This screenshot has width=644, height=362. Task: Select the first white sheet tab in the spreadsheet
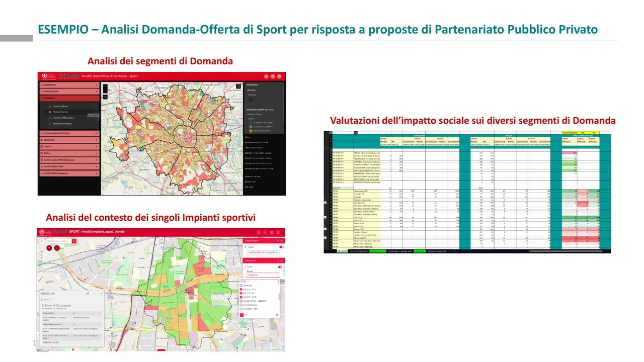(x=342, y=251)
